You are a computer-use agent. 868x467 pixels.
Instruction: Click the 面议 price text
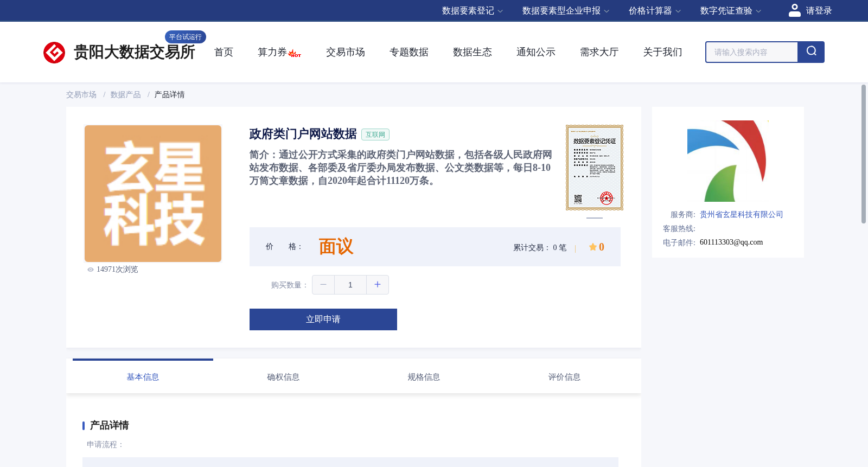point(336,247)
